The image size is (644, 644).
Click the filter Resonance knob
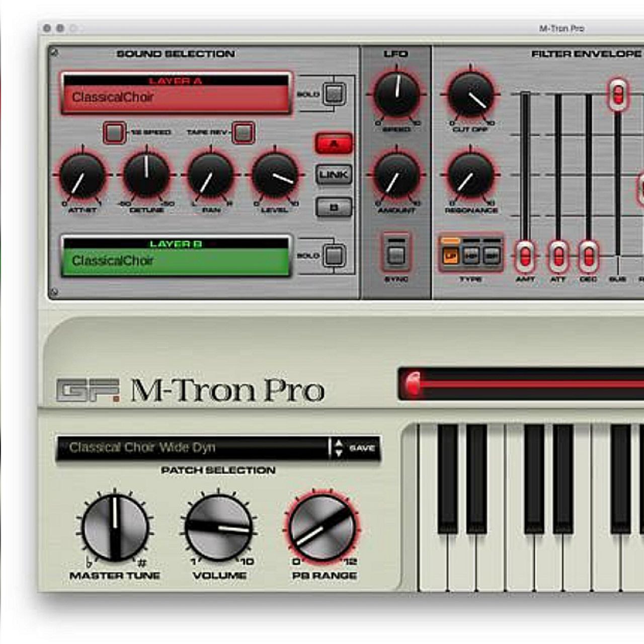[470, 175]
